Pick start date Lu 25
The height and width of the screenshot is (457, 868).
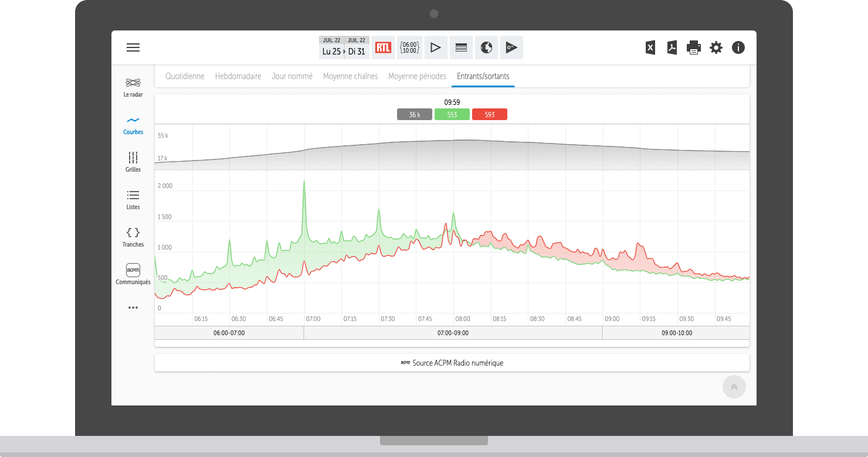click(x=331, y=48)
